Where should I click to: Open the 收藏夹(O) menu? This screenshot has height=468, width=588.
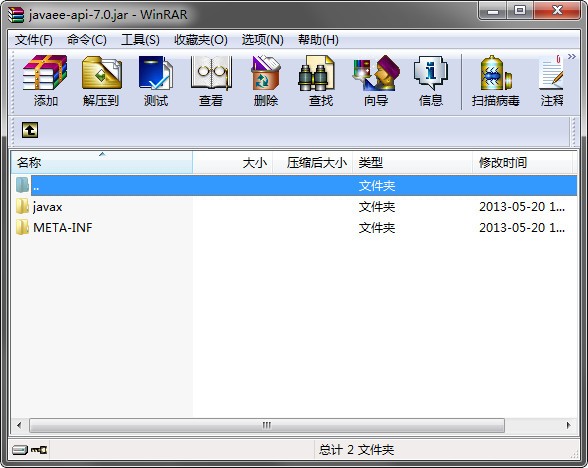coord(201,40)
